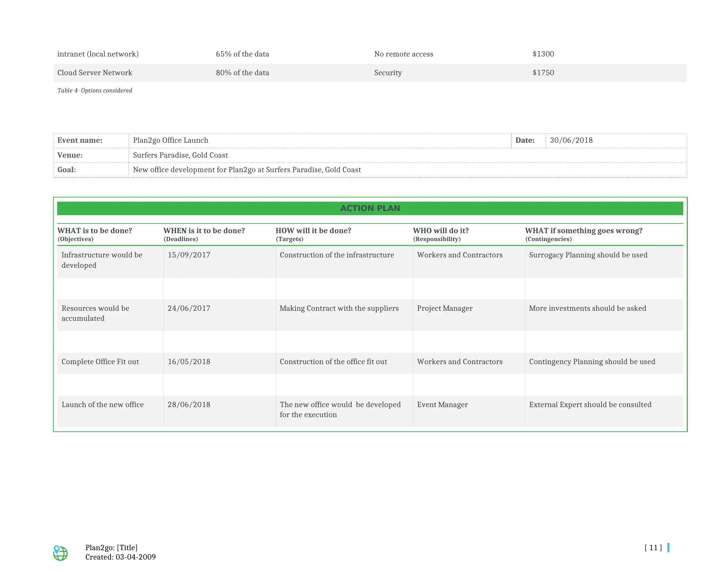The height and width of the screenshot is (572, 728).
Task: Click 'HOW will it be done?' header
Action: click(313, 231)
